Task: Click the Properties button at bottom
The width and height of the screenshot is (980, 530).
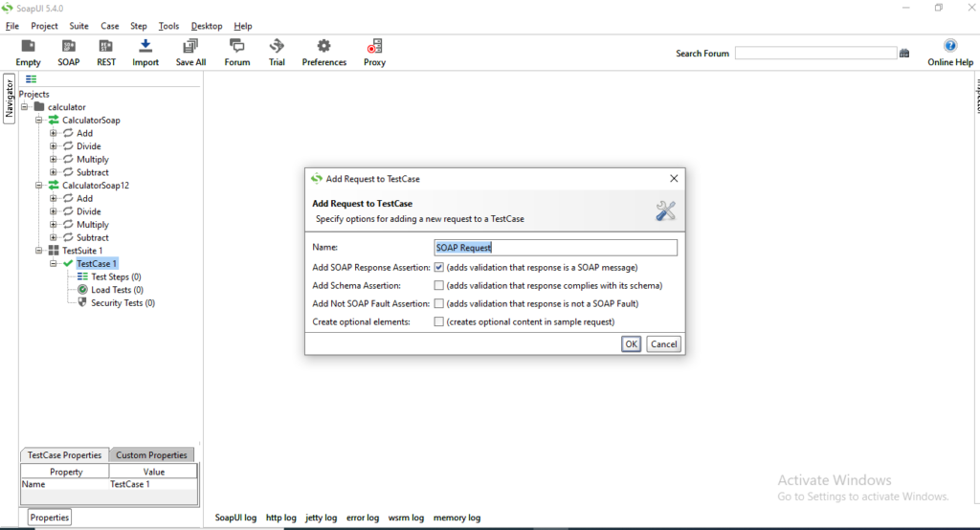Action: point(50,518)
